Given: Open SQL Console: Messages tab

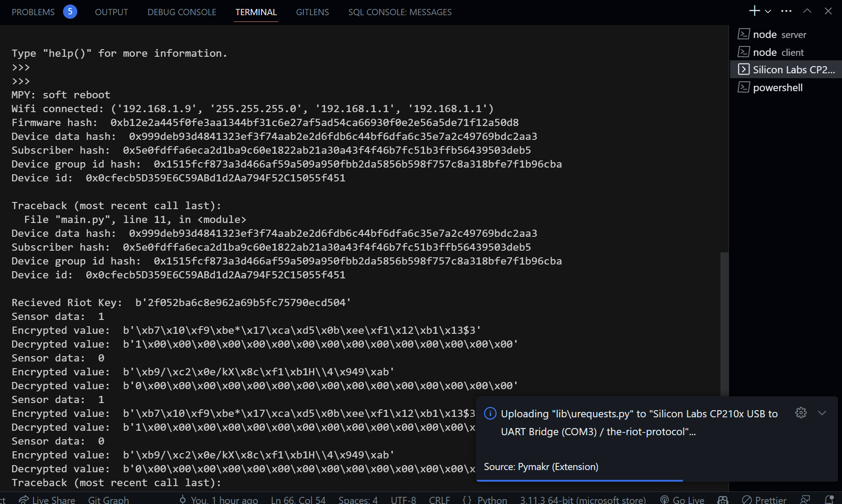Looking at the screenshot, I should [x=400, y=12].
